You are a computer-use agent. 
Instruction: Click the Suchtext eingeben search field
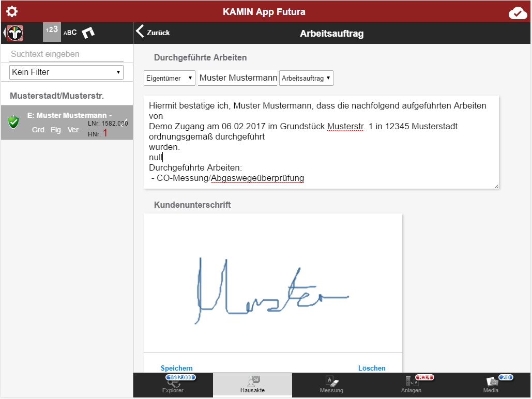click(x=66, y=54)
